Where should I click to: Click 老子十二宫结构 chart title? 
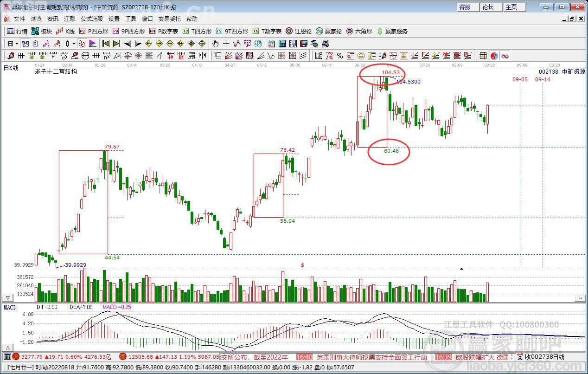point(56,72)
